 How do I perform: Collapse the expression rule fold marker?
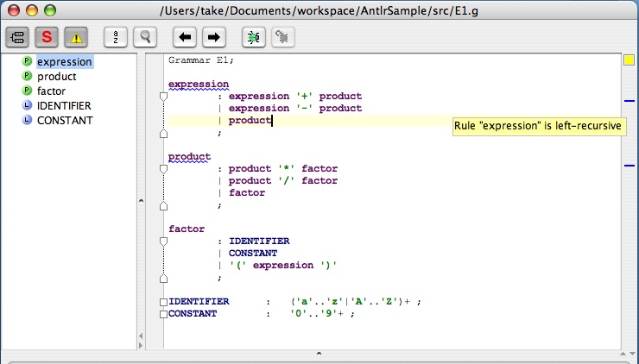tap(163, 97)
